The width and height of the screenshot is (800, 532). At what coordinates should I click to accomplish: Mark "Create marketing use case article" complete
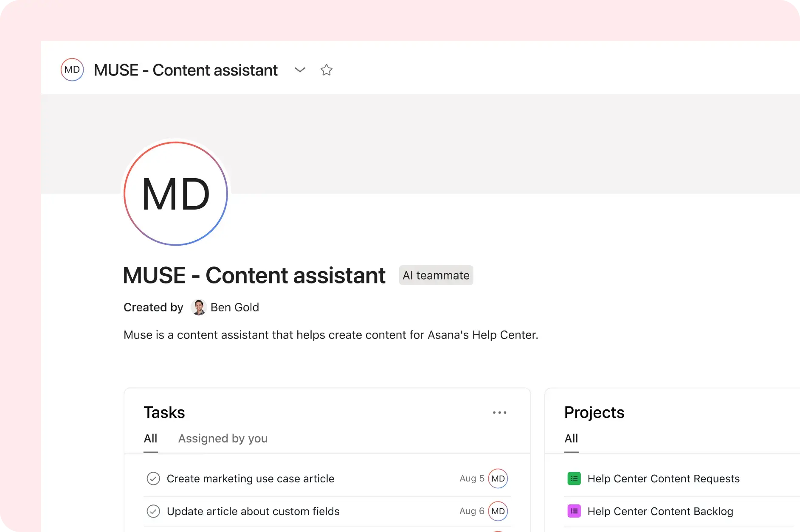[x=153, y=478]
